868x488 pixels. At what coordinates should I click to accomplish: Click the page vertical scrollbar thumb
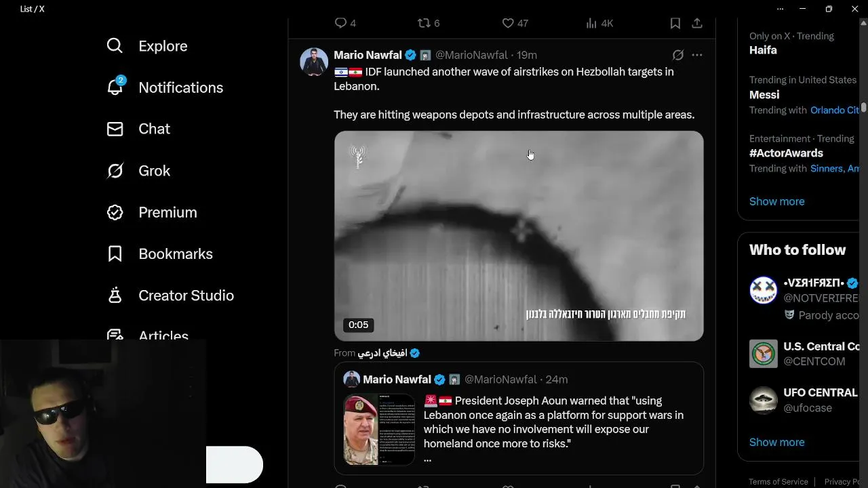pyautogui.click(x=864, y=107)
